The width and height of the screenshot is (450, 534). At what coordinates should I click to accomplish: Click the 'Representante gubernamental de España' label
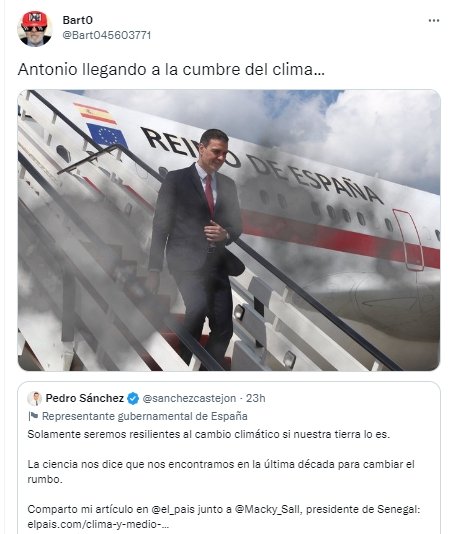[145, 416]
